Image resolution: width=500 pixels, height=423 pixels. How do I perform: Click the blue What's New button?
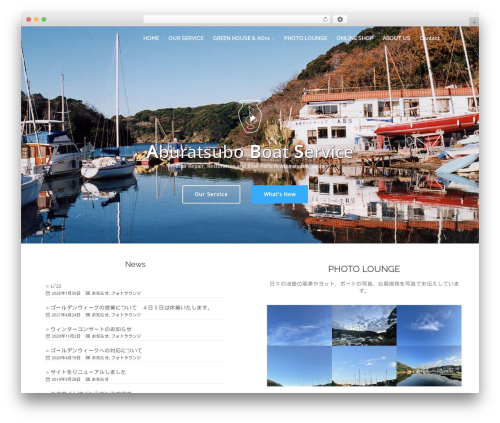tap(280, 194)
